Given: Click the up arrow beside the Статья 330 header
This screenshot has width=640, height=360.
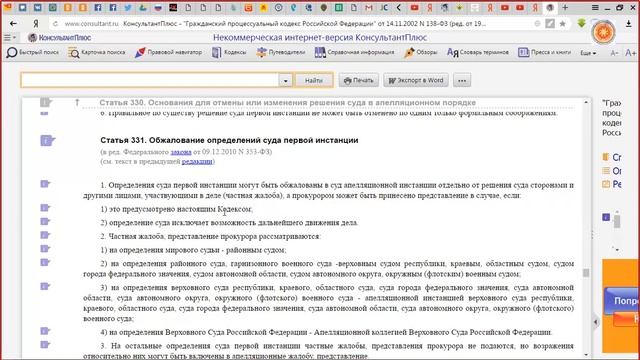Looking at the screenshot, I should click(77, 102).
